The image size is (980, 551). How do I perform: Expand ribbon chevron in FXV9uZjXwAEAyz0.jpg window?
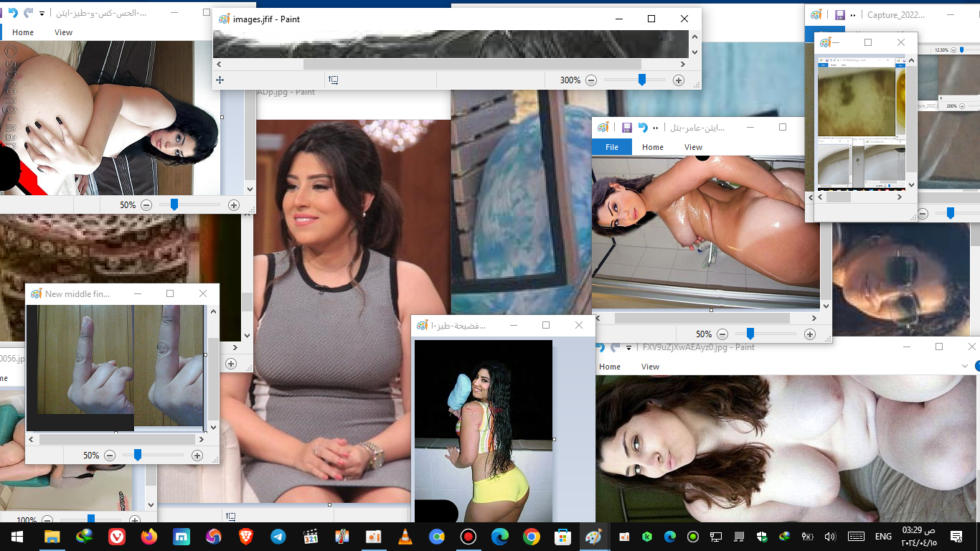click(966, 367)
